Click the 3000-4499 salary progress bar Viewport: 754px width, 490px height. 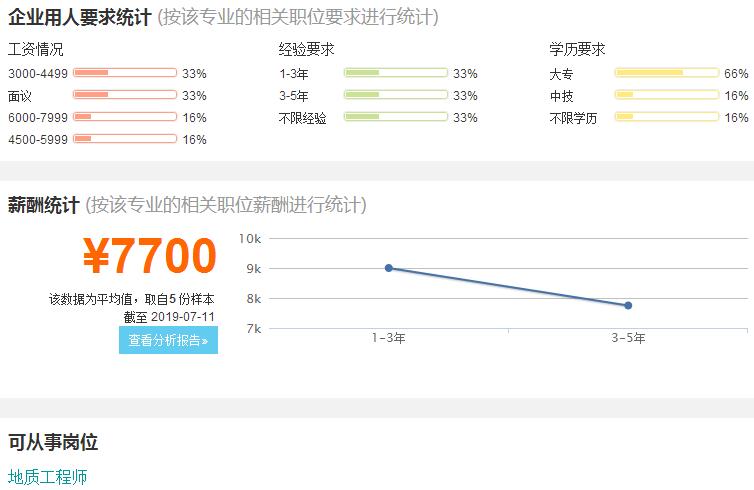point(125,73)
